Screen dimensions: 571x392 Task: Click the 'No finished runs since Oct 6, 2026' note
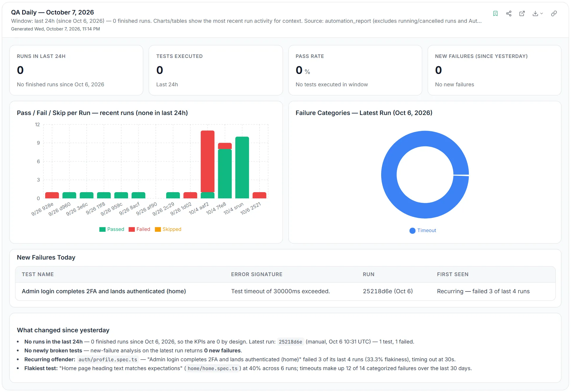[60, 85]
